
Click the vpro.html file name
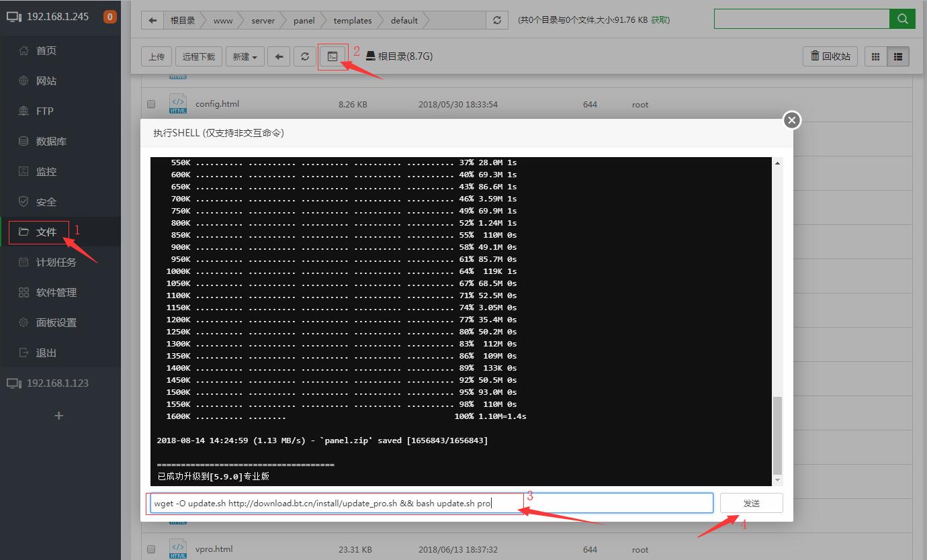(214, 549)
